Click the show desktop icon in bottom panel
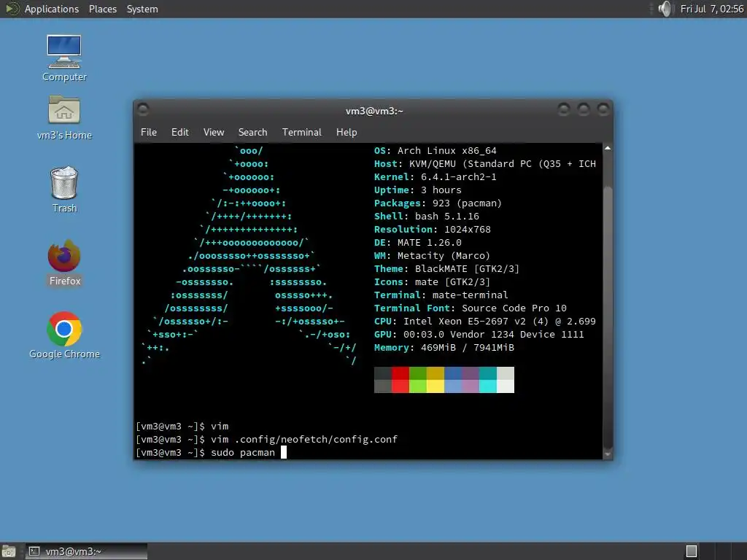This screenshot has height=560, width=747. (x=9, y=551)
